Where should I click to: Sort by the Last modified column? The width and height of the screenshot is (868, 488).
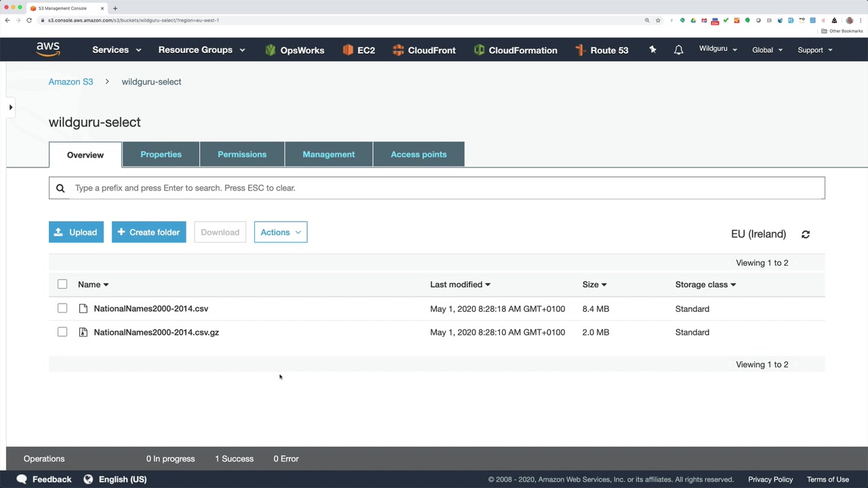460,285
